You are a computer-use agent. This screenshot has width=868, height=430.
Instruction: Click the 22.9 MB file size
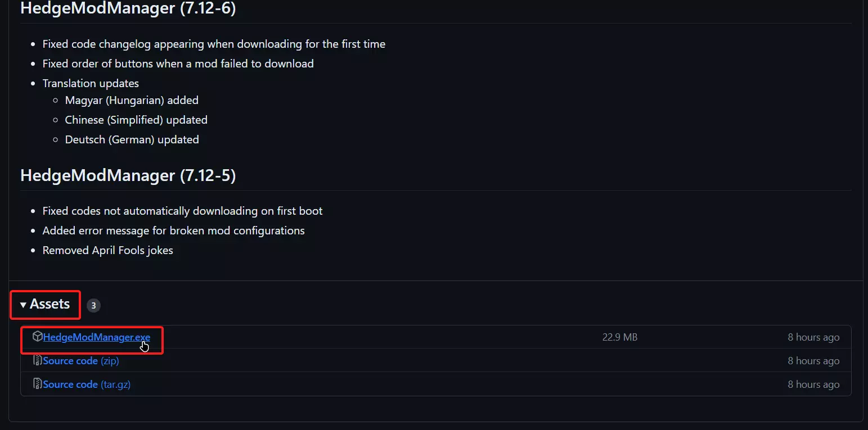pos(619,337)
